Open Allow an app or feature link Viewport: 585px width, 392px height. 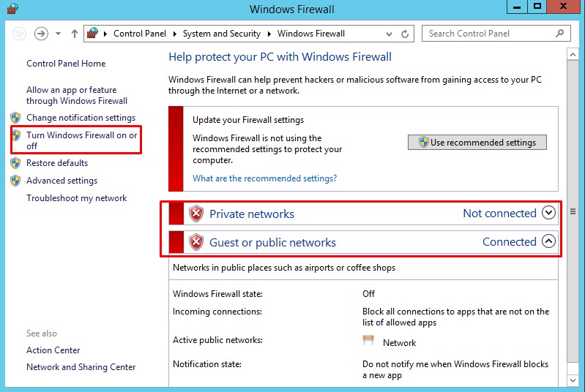(77, 95)
